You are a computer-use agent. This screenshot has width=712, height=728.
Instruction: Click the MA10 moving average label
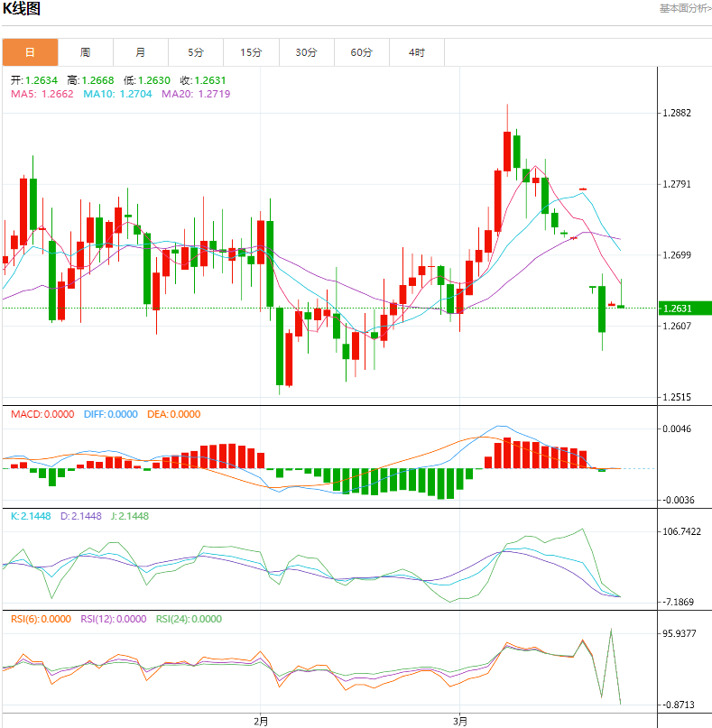click(116, 94)
